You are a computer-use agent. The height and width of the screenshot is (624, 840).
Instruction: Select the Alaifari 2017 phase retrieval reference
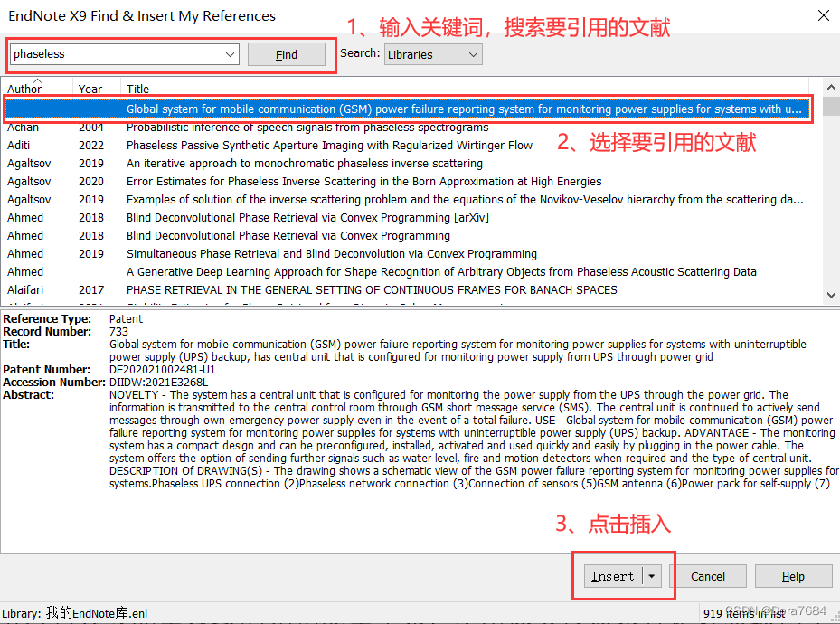[271, 289]
